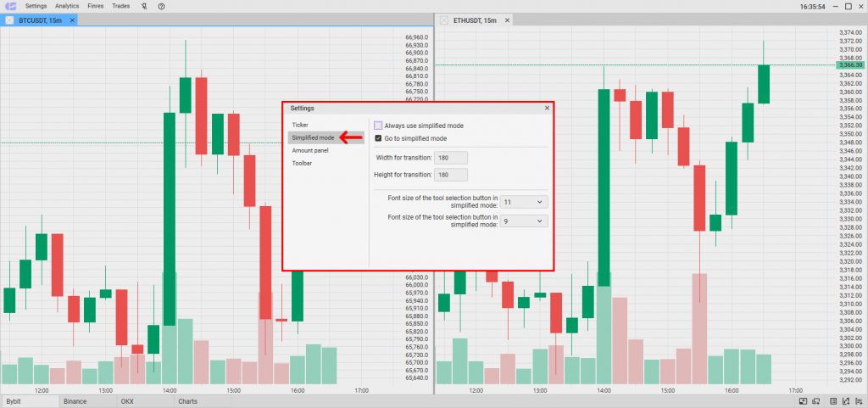Open the Analytics menu
The image size is (868, 408).
click(x=67, y=6)
